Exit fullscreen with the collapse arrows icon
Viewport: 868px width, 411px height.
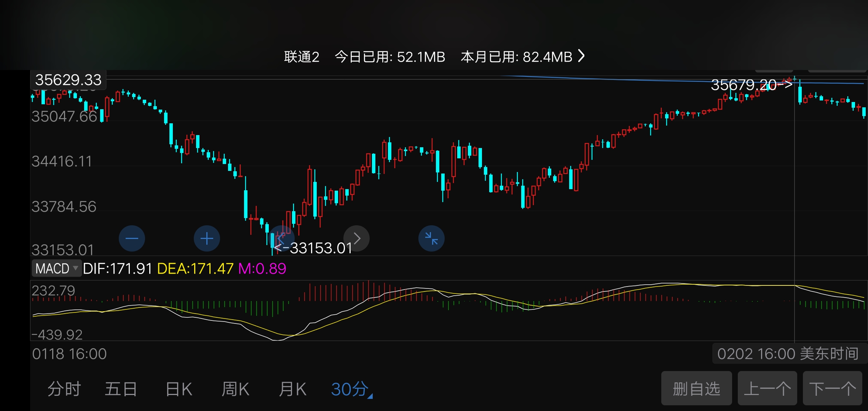[x=431, y=239]
